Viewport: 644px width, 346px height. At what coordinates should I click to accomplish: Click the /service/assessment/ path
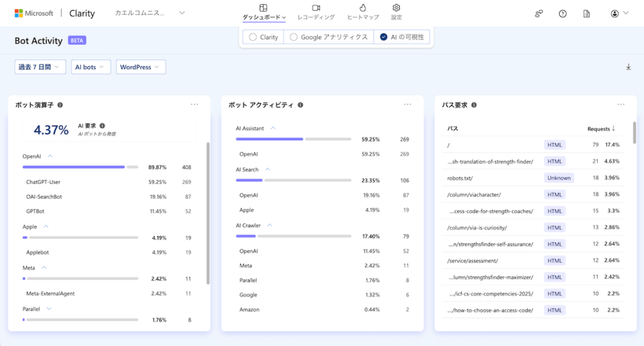(472, 260)
